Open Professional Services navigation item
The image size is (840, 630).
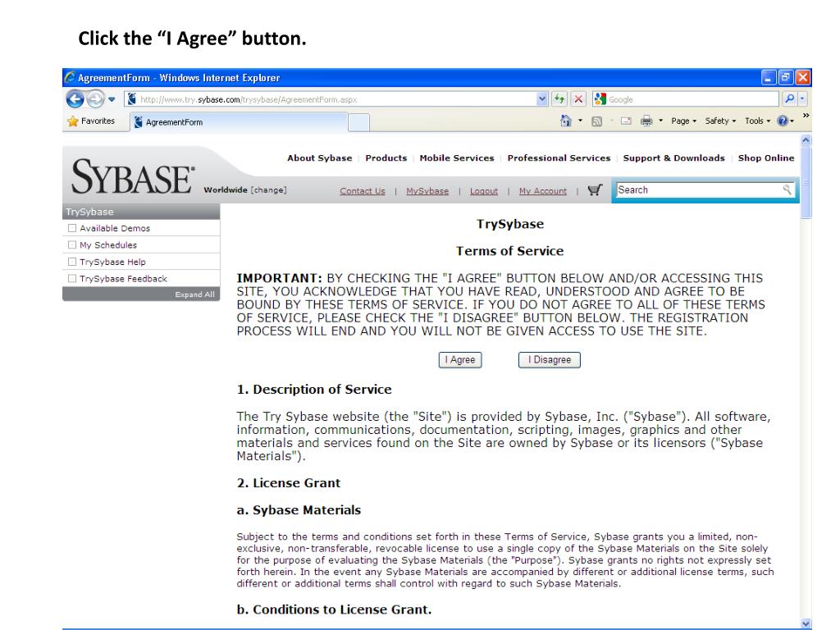pyautogui.click(x=559, y=158)
